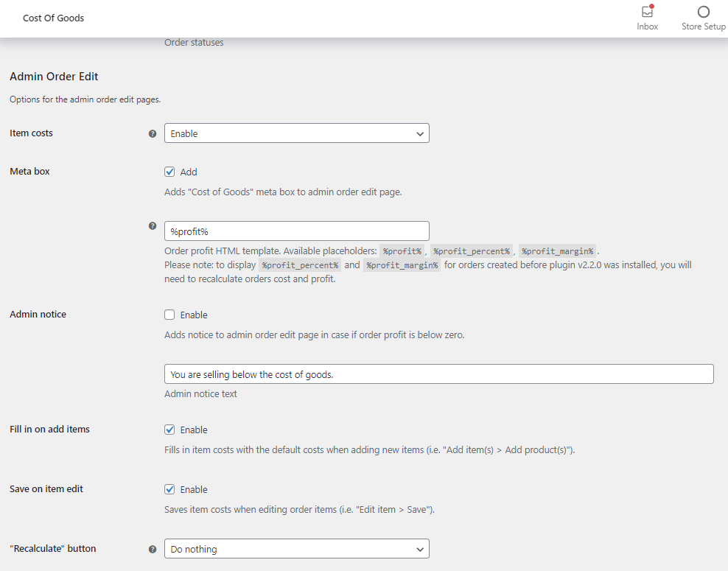Uncheck the Meta box Add checkbox
The image size is (728, 571).
click(x=169, y=172)
